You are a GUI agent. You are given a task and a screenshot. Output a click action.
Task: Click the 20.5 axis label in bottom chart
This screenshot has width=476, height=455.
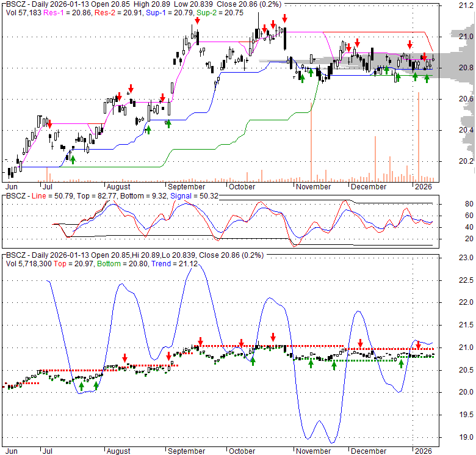[x=466, y=369]
